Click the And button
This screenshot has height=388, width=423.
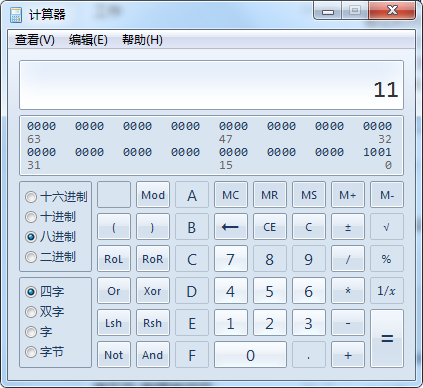(153, 355)
